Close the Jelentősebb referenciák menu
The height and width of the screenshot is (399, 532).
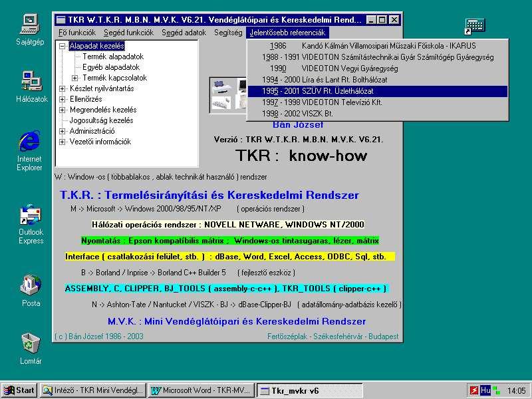[x=287, y=33]
